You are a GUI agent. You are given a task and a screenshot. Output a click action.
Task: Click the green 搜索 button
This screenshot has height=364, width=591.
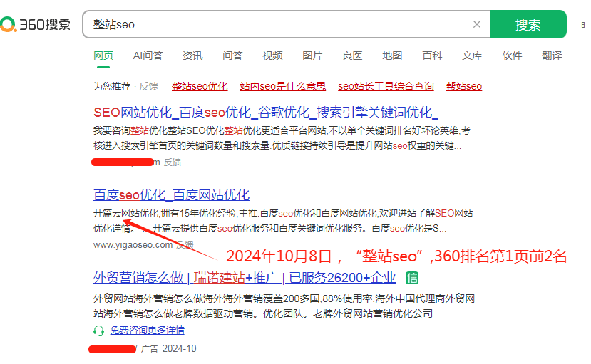coord(528,24)
